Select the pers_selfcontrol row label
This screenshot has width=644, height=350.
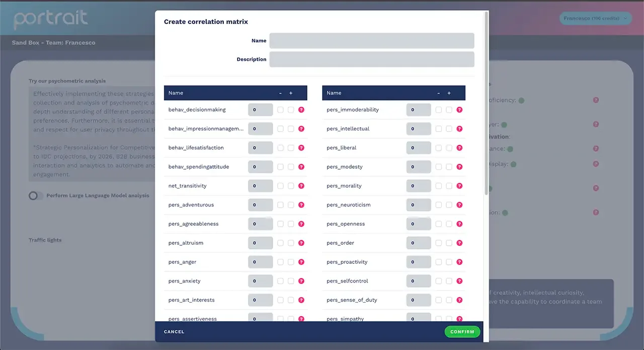[347, 281]
